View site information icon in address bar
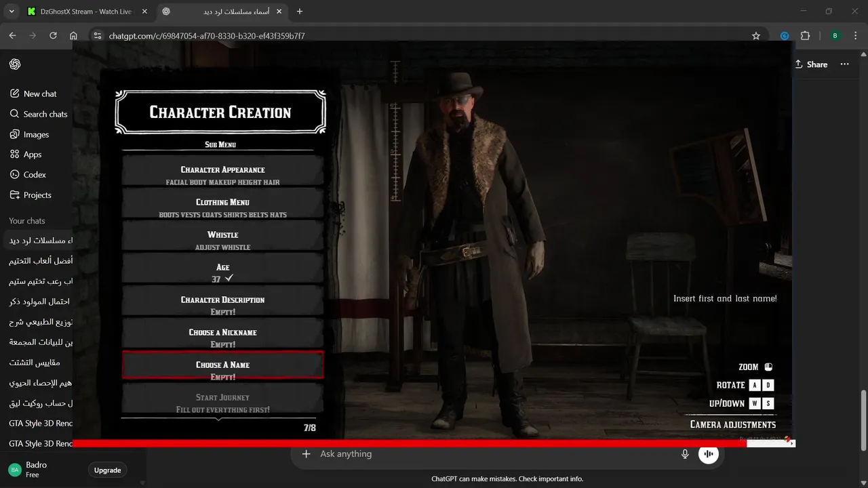 97,36
